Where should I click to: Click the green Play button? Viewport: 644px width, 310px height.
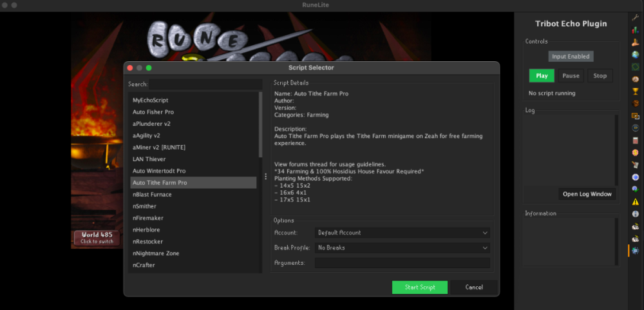[542, 76]
